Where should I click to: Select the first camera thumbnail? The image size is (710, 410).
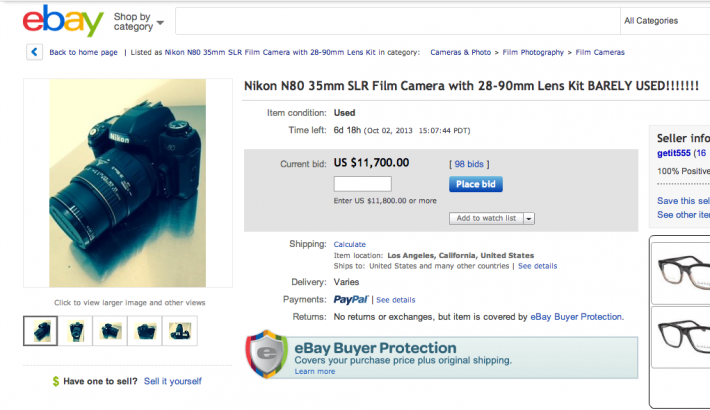point(41,331)
